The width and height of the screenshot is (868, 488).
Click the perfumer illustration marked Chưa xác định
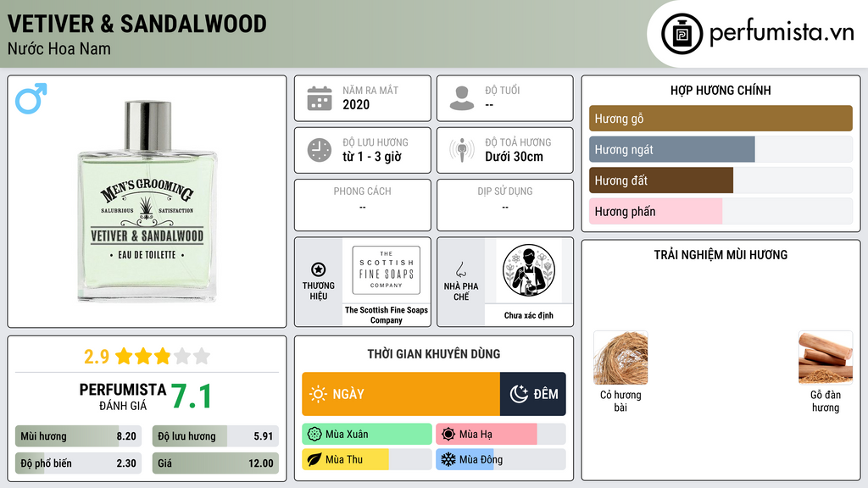pos(529,270)
